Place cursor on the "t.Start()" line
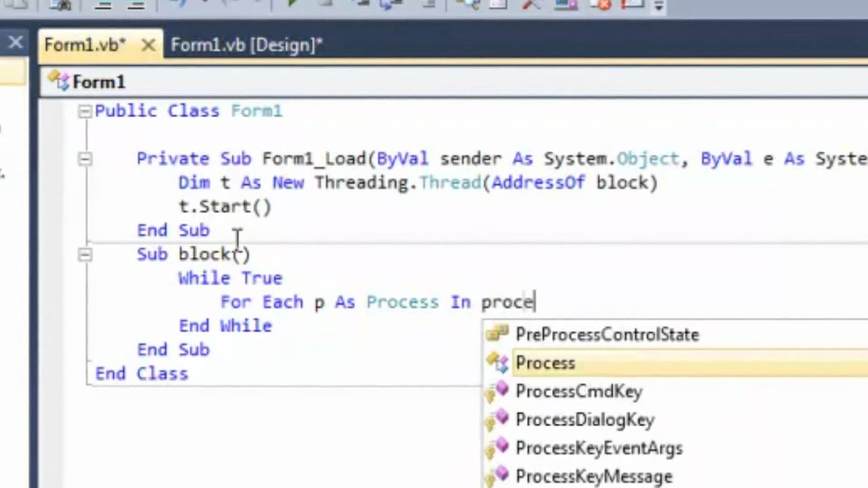Screen dimensions: 868x488 224,207
